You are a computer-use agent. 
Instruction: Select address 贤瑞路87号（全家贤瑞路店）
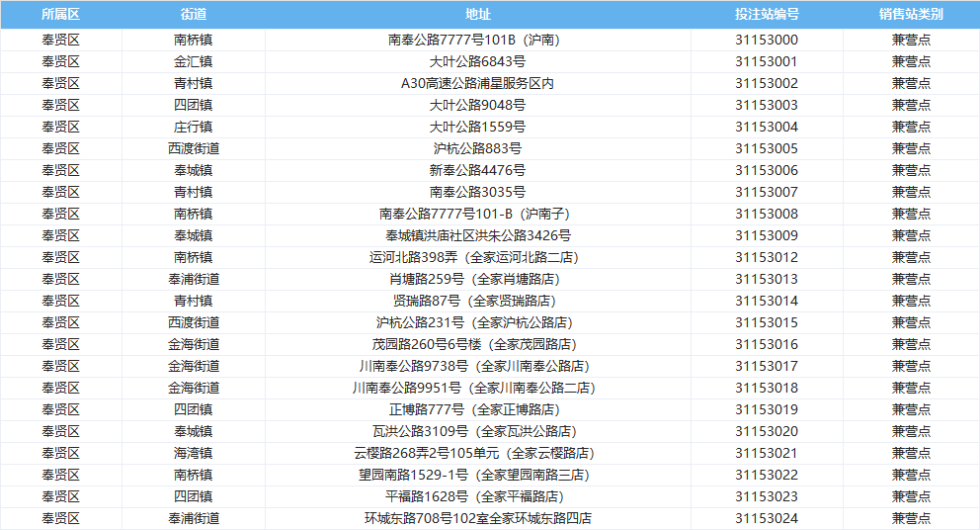477,301
